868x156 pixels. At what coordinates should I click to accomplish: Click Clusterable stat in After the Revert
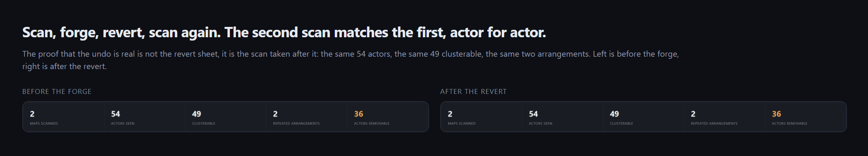[643, 117]
